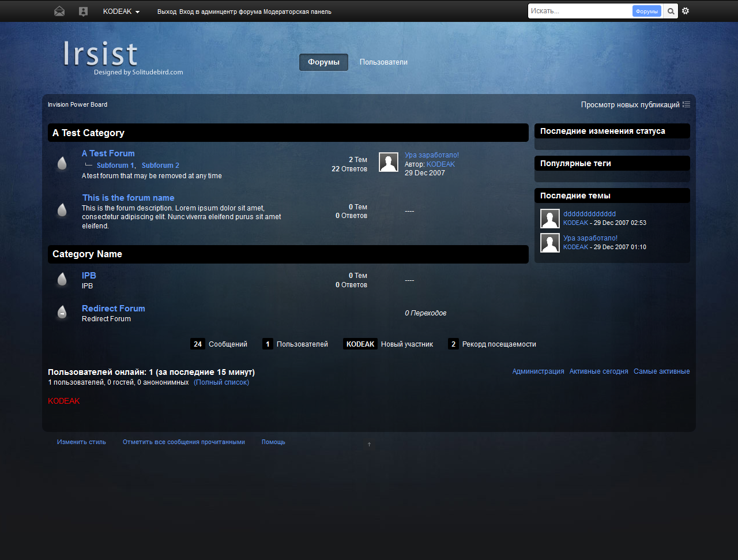
Task: Click the IPB forum status icon
Action: [62, 280]
